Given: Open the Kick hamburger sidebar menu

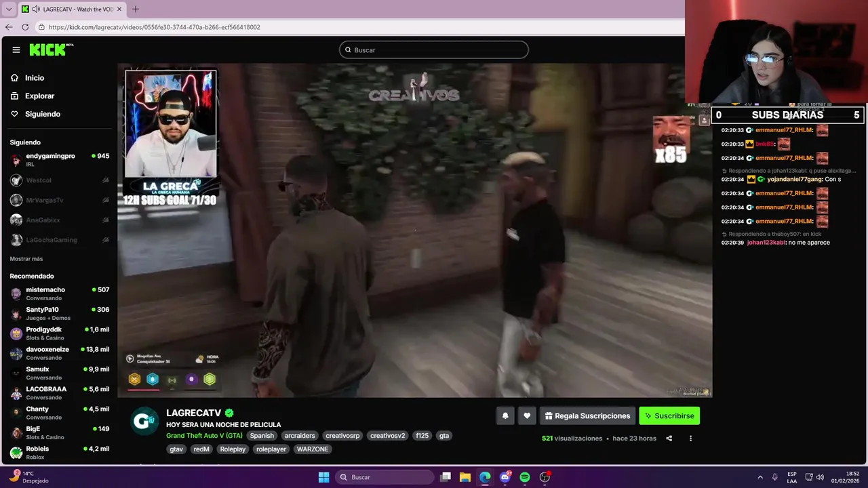Looking at the screenshot, I should [x=16, y=49].
